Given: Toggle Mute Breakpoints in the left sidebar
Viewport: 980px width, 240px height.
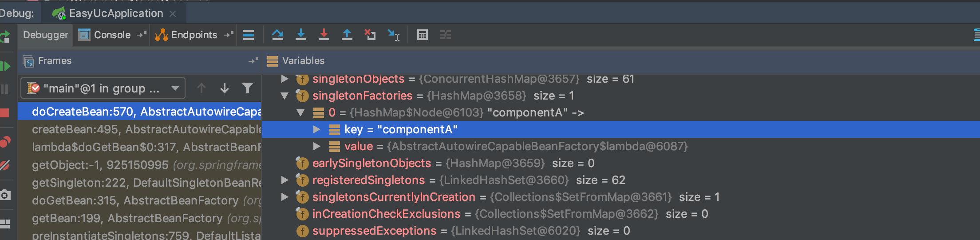Looking at the screenshot, I should (5, 165).
